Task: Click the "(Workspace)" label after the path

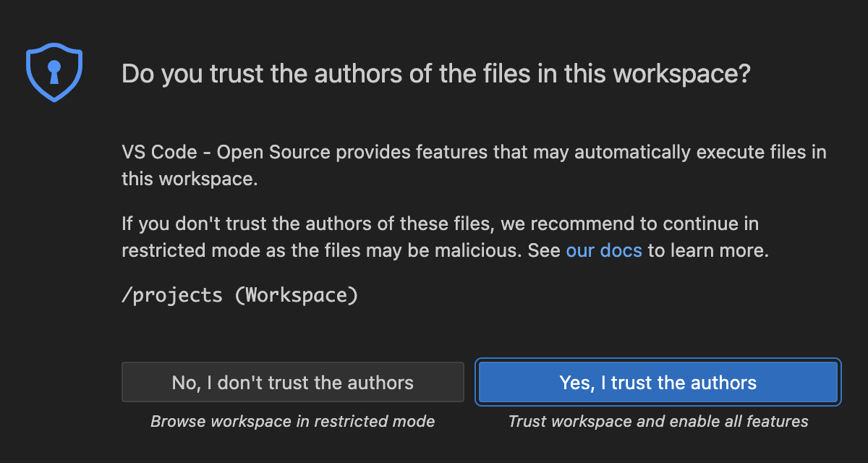Action: 297,295
